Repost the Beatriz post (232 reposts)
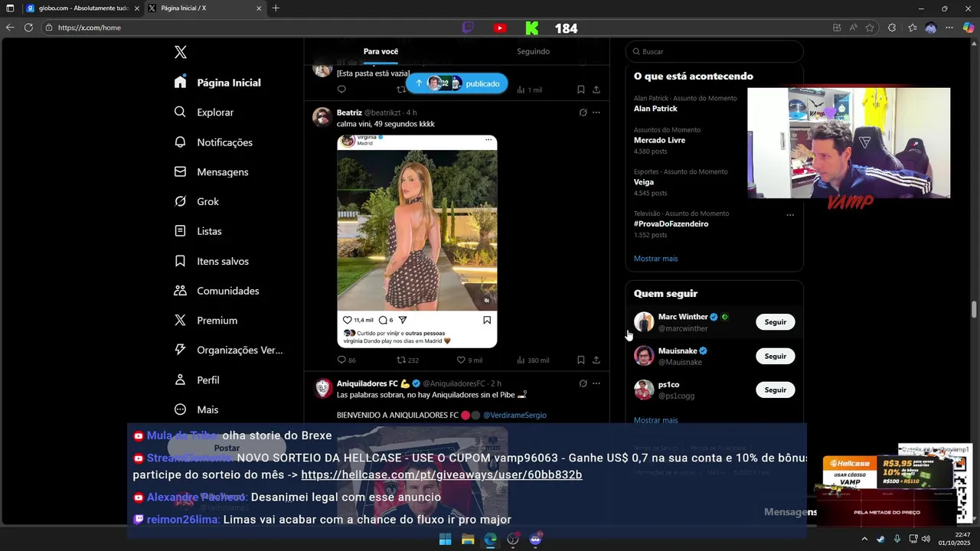Image resolution: width=980 pixels, height=551 pixels. tap(407, 360)
